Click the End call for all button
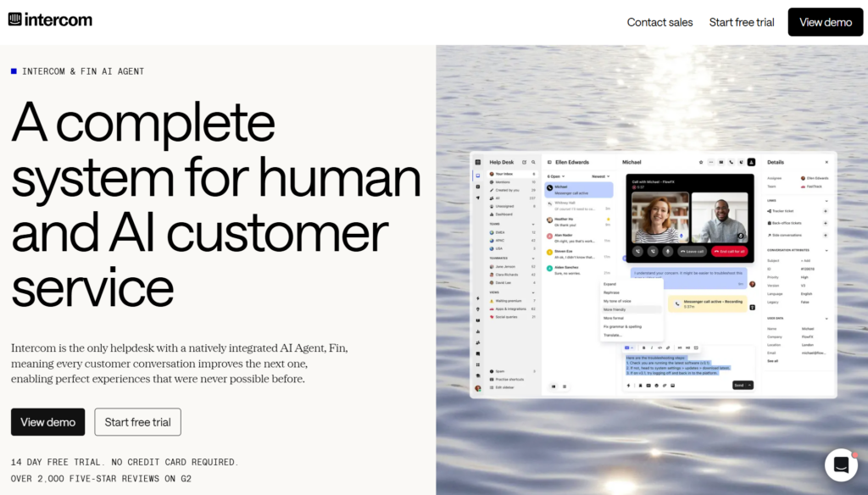This screenshot has height=495, width=868. click(730, 252)
